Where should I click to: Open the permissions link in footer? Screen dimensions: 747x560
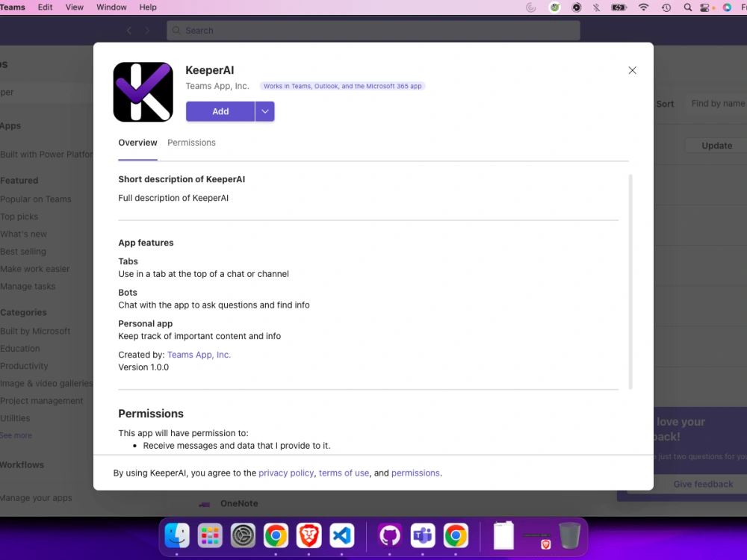point(415,473)
